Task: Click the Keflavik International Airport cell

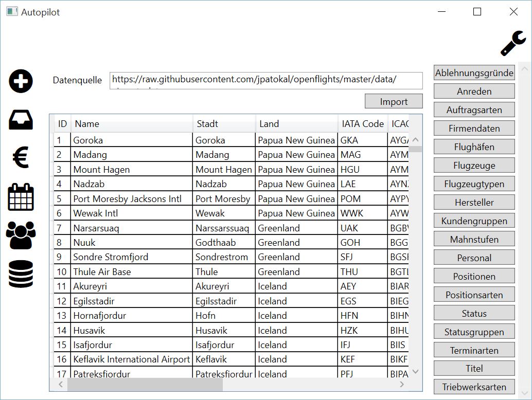Action: coord(132,359)
